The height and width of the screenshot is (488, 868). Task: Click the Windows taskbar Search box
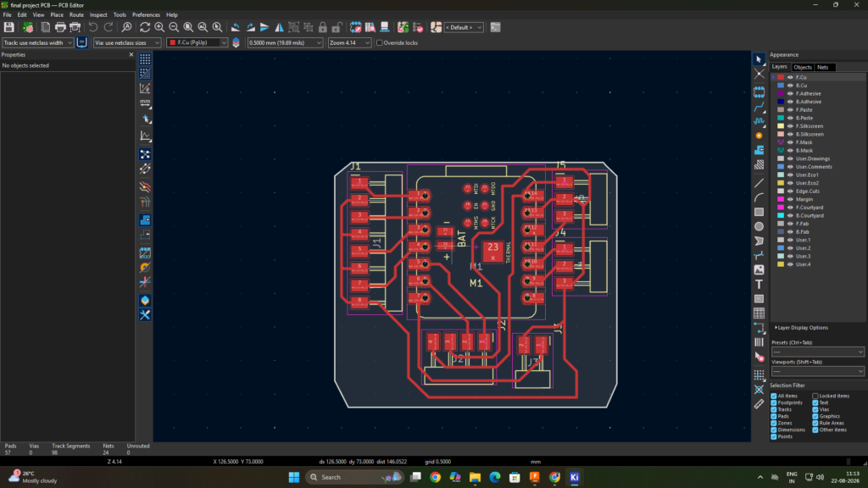[356, 477]
